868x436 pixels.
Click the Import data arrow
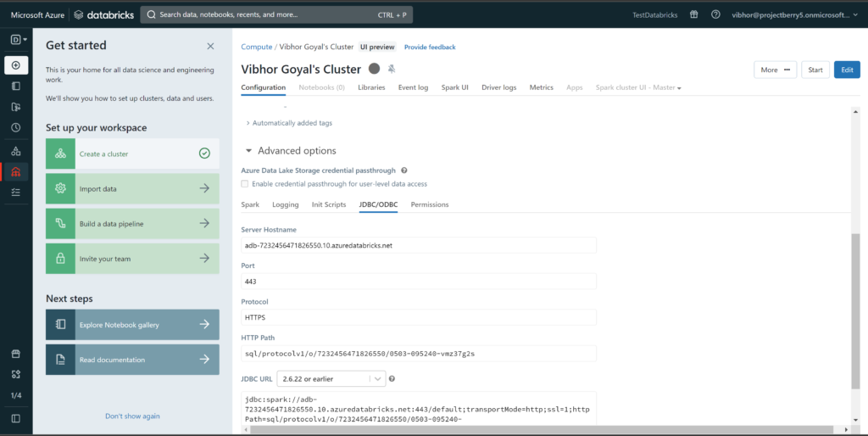(204, 188)
